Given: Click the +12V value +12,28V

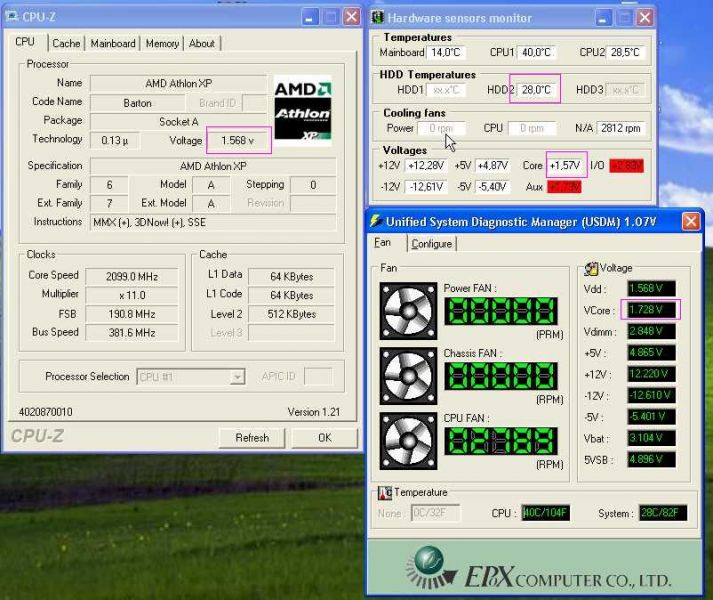Looking at the screenshot, I should 426,166.
